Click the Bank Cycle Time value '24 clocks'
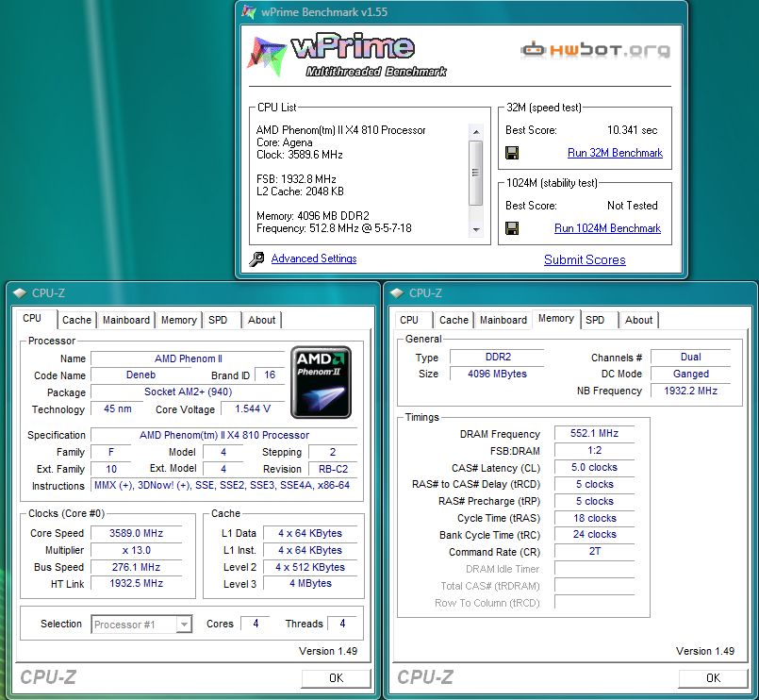Screen dimensions: 759x700 click(594, 534)
